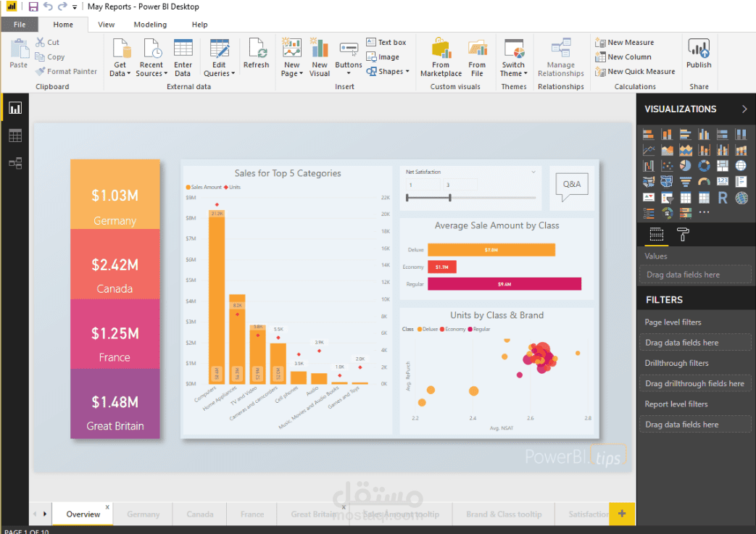This screenshot has height=534, width=756.
Task: Select the Scatter chart visual
Action: click(668, 165)
